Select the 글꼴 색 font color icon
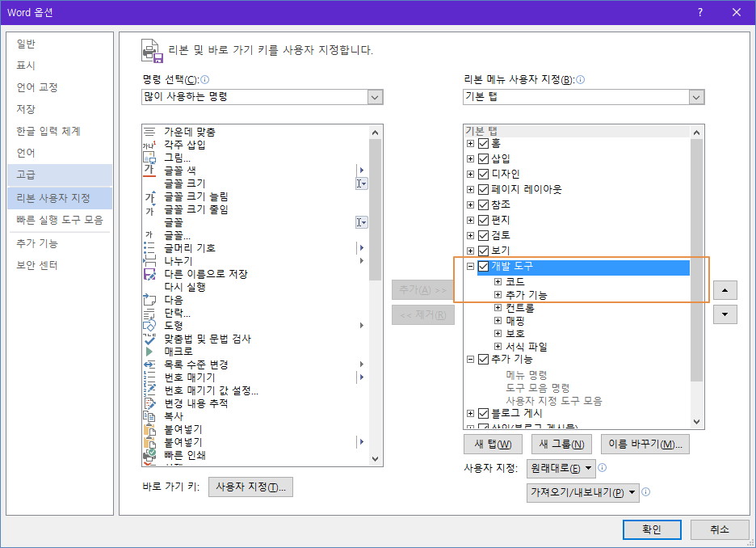Screen dimensions: 756x548 click(x=149, y=171)
